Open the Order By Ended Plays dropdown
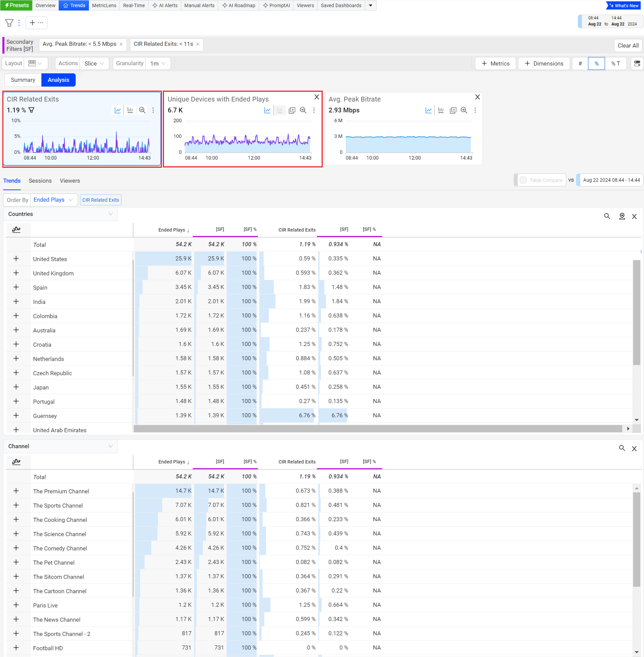 tap(53, 200)
